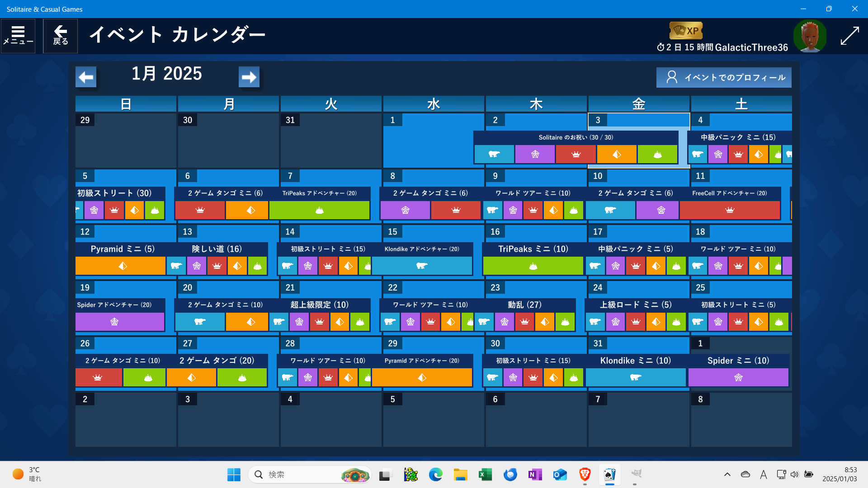
Task: Click the XP cards badge icon
Action: pyautogui.click(x=686, y=31)
